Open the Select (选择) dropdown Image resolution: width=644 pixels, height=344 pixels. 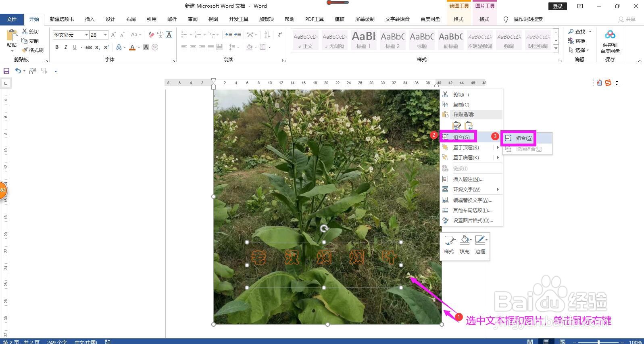click(x=579, y=50)
